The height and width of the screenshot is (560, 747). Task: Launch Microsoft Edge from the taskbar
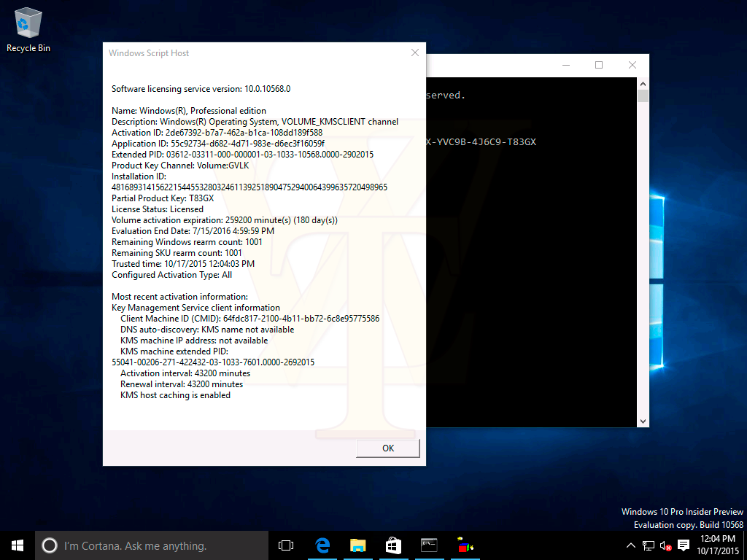coord(322,545)
